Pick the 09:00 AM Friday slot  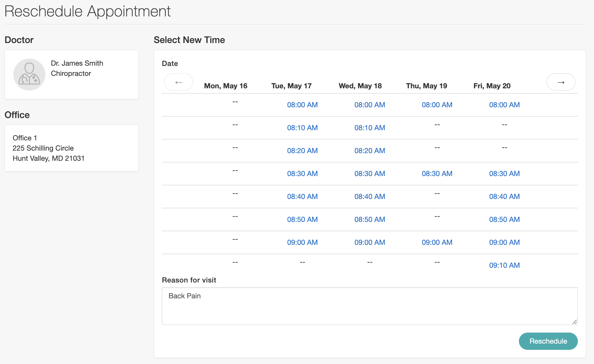(504, 242)
